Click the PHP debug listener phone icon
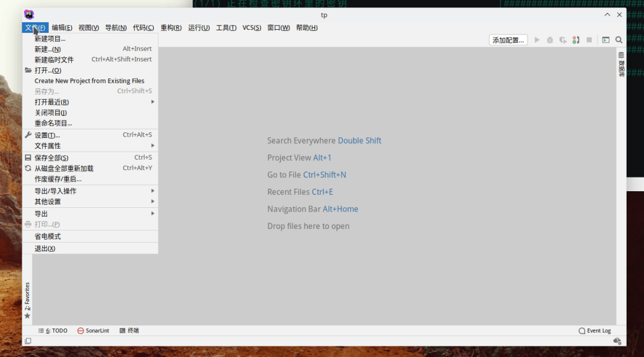644x357 pixels. coord(576,40)
